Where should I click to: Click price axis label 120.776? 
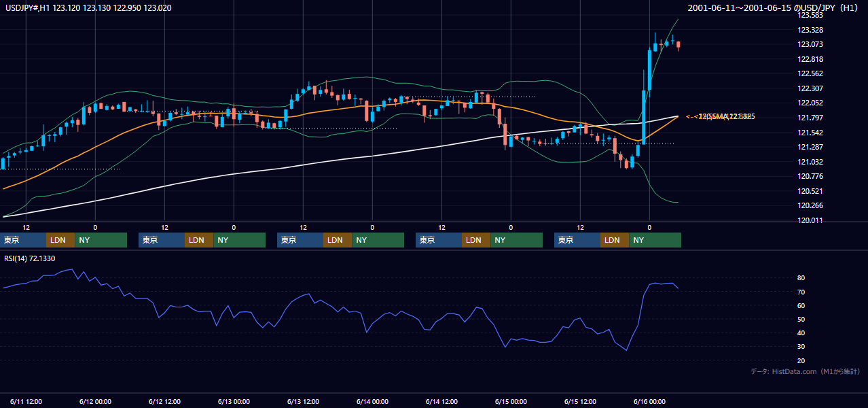click(x=810, y=176)
